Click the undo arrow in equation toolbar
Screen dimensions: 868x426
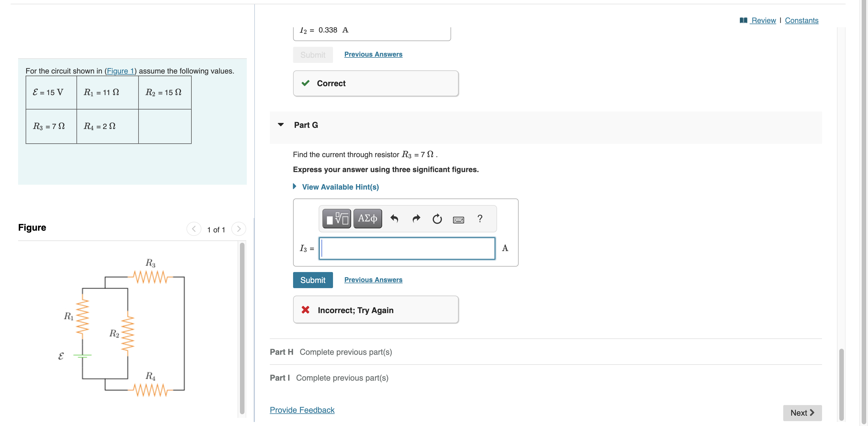coord(394,219)
